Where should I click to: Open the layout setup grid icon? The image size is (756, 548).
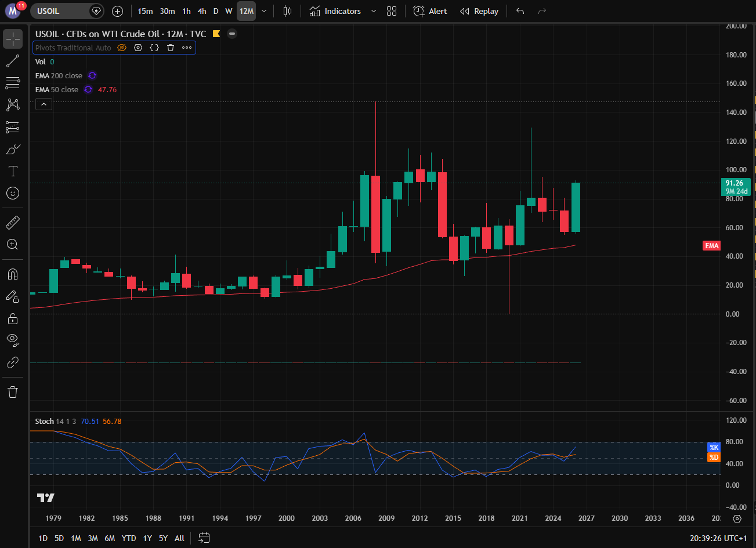tap(392, 11)
